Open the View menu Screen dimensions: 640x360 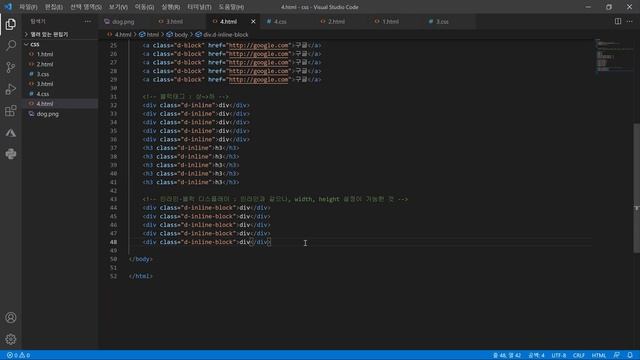118,7
